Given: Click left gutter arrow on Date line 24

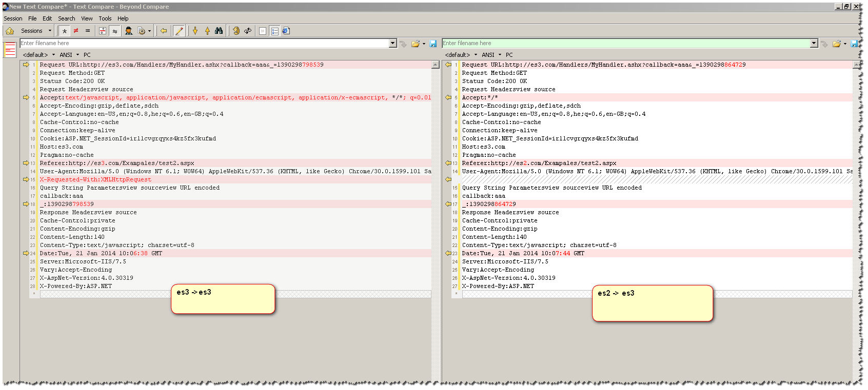Looking at the screenshot, I should [26, 253].
